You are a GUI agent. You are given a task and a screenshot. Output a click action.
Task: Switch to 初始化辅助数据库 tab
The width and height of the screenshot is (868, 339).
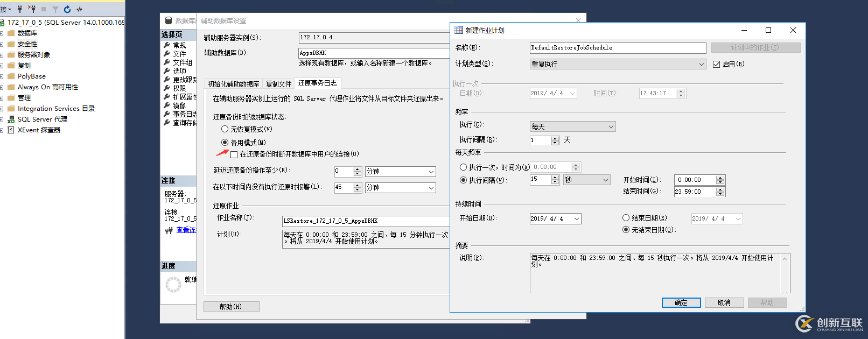click(234, 84)
